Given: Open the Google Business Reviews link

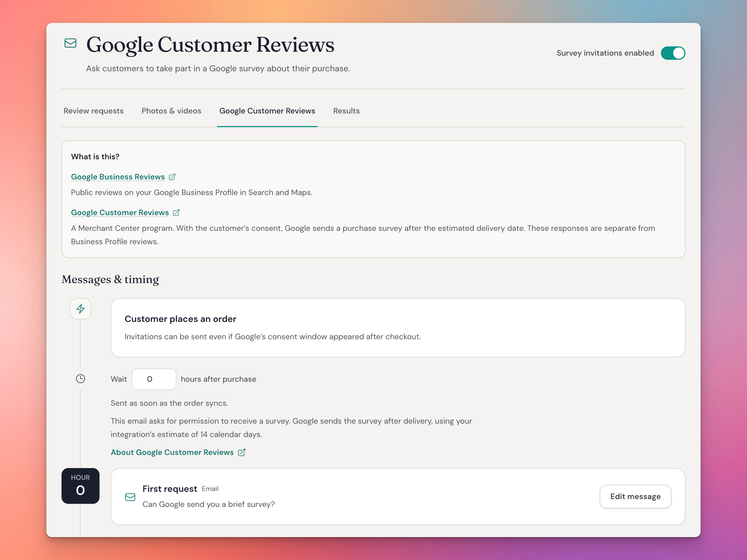Looking at the screenshot, I should point(118,177).
